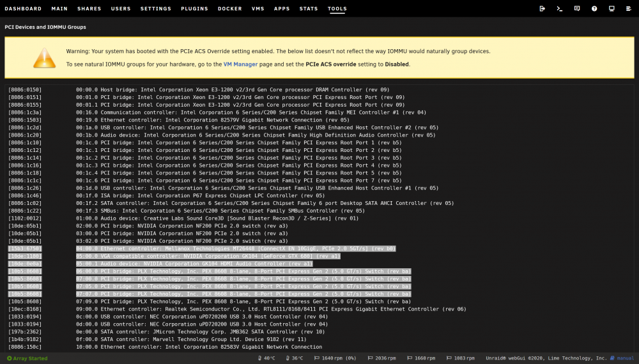Open the Log lines icon
The image size is (639, 364).
pos(628,8)
